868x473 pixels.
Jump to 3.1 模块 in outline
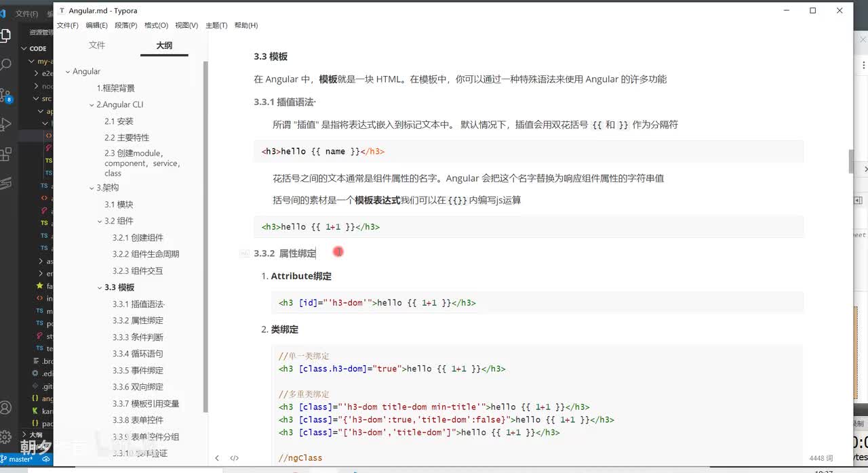coord(119,205)
